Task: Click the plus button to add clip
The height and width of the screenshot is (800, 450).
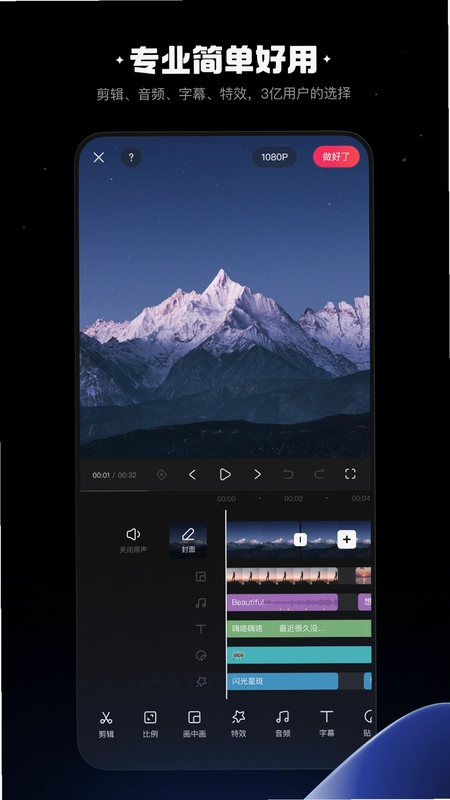Action: [x=347, y=539]
